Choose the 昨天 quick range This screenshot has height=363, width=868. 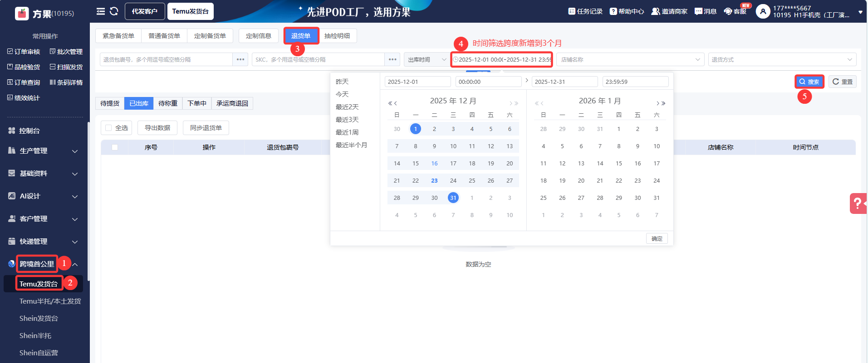pyautogui.click(x=342, y=82)
